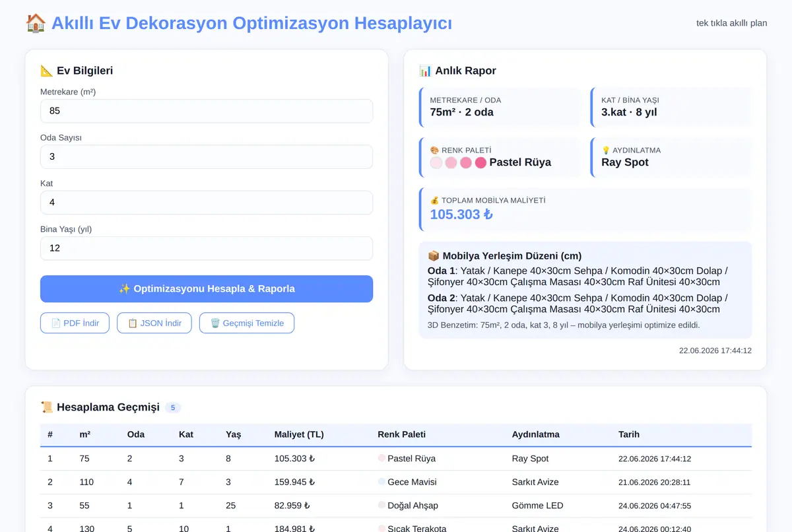Click the tek tıkla akıllı plan tagline

pyautogui.click(x=732, y=23)
